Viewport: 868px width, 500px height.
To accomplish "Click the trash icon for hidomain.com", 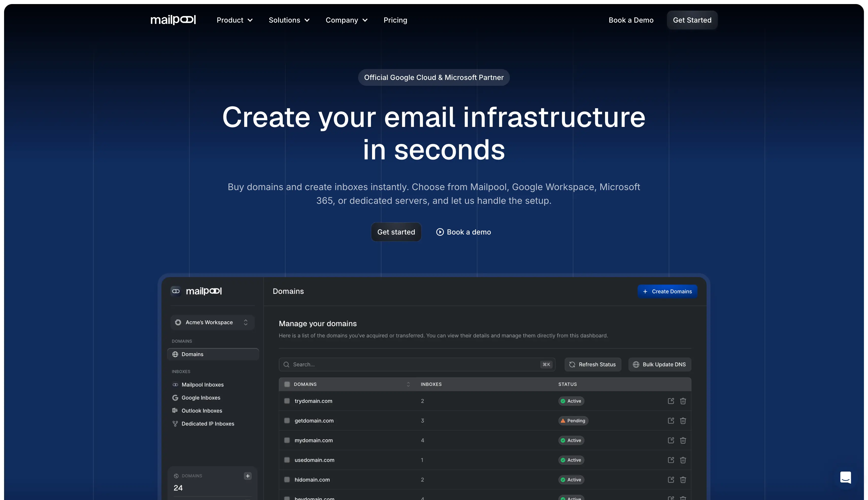I will [x=682, y=479].
